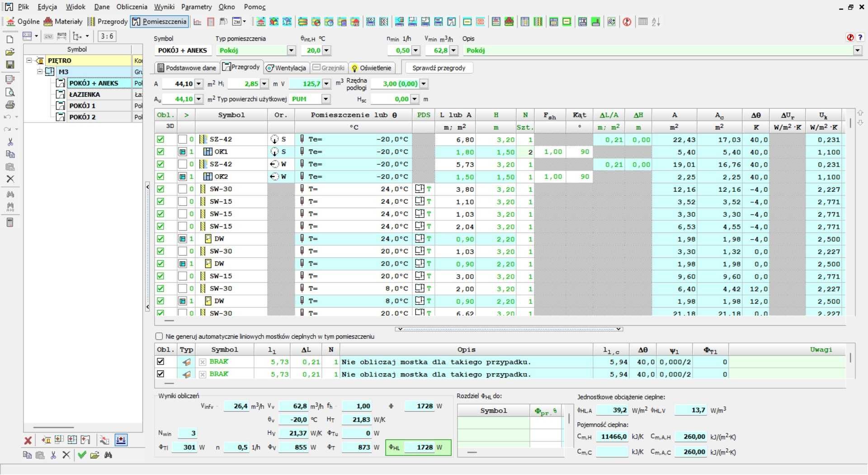The image size is (868, 475).
Task: Go to Materiały section
Action: pos(63,21)
